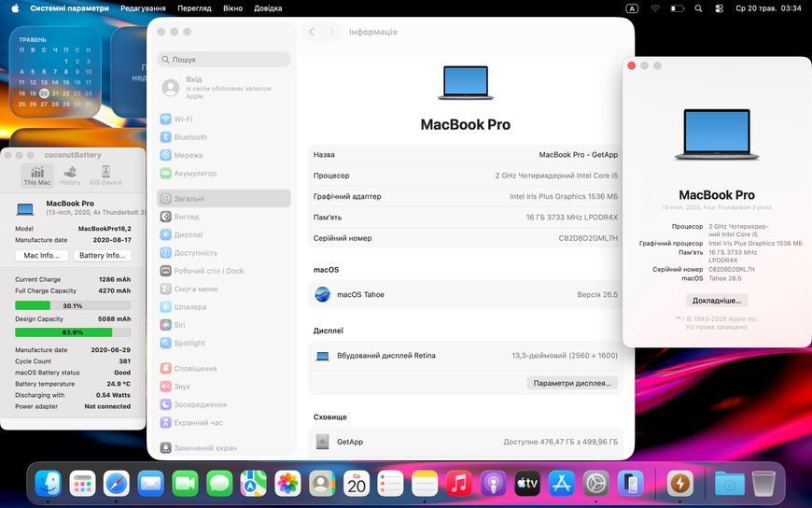Open FaceTime from the Dock
The height and width of the screenshot is (508, 812).
pyautogui.click(x=185, y=484)
